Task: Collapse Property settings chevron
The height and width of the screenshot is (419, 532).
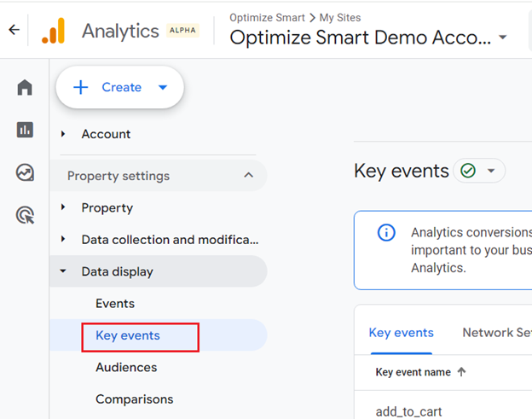Action: (249, 175)
